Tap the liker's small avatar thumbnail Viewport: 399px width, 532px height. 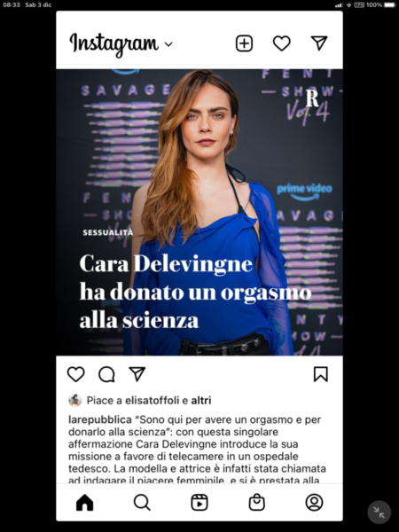75,401
